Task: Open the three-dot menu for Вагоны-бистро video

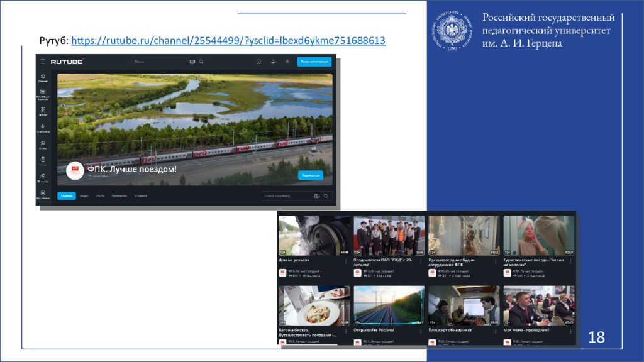Action: coord(346,332)
